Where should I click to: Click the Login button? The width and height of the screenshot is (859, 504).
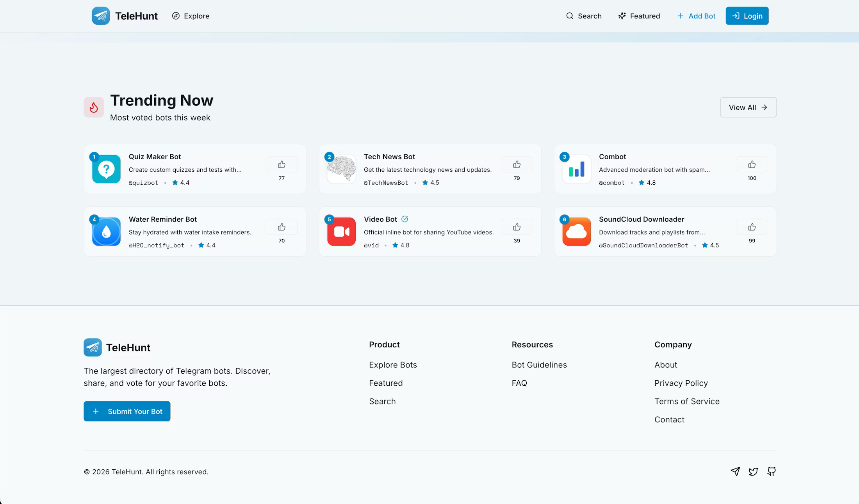coord(747,16)
